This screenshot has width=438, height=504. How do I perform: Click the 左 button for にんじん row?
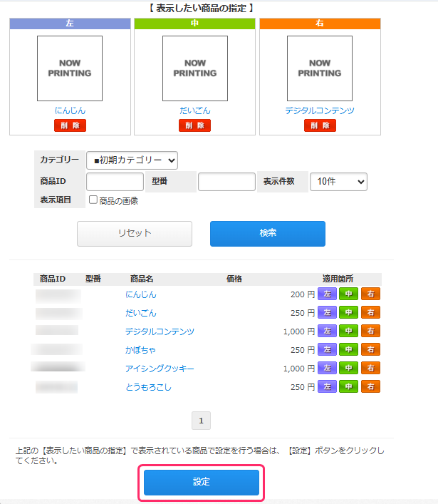pyautogui.click(x=327, y=294)
